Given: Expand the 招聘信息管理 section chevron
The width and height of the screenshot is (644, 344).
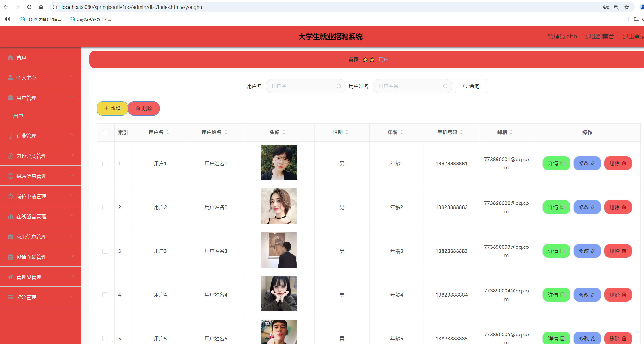Looking at the screenshot, I should pos(72,175).
